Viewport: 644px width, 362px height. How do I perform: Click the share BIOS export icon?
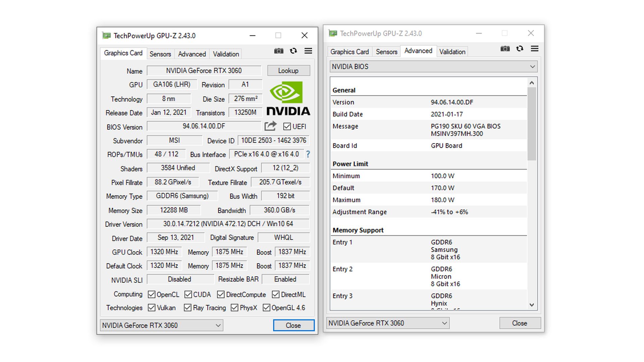click(270, 126)
